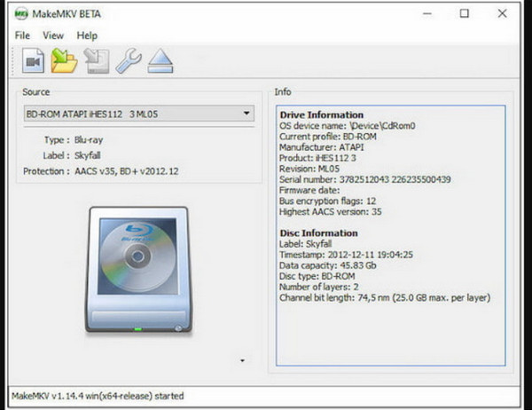Click the Channel bit length line
This screenshot has height=410, width=532.
[x=385, y=298]
